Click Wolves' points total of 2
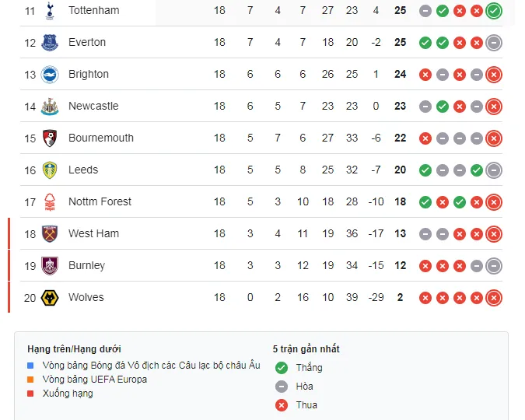The height and width of the screenshot is (420, 525). [x=400, y=297]
